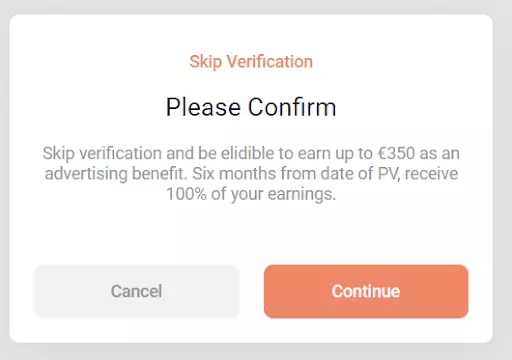The image size is (512, 360).
Task: Click the grey backdrop outside the dialog
Action: pos(503,180)
